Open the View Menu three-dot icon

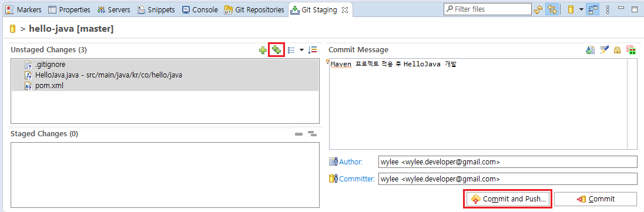(x=608, y=9)
